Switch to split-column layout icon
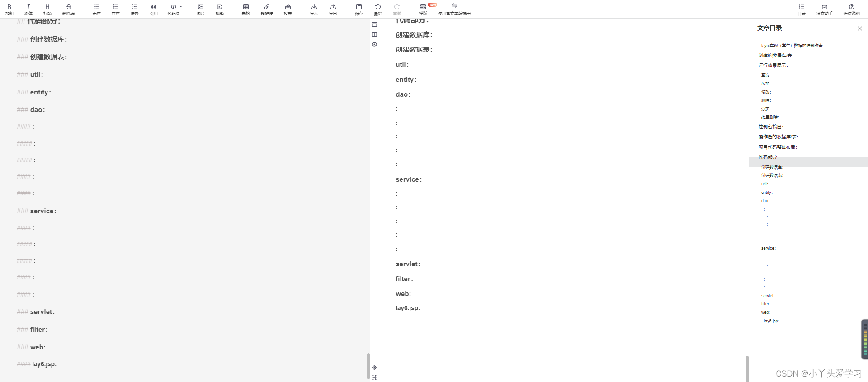Image resolution: width=868 pixels, height=382 pixels. 374,34
